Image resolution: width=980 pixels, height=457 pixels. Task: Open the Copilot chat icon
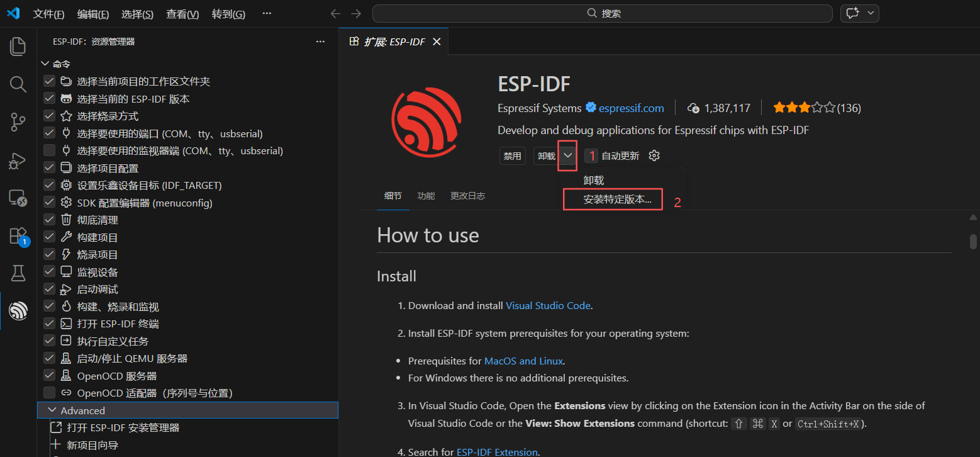click(853, 13)
